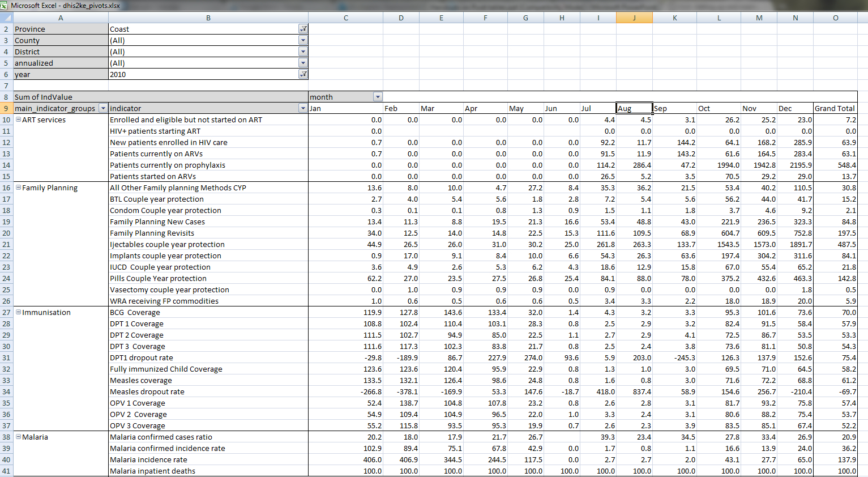This screenshot has height=477, width=868.
Task: Click the Select All corner triangle
Action: (6, 18)
